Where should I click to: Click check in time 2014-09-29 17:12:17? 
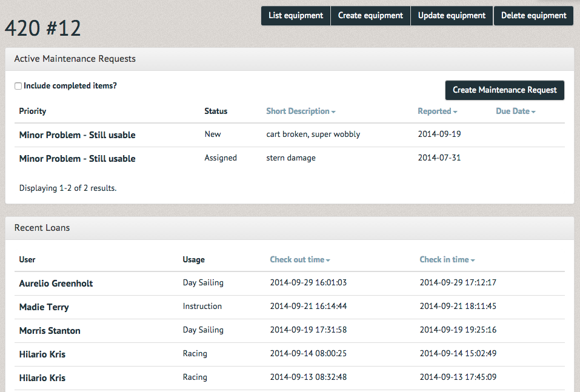(458, 282)
